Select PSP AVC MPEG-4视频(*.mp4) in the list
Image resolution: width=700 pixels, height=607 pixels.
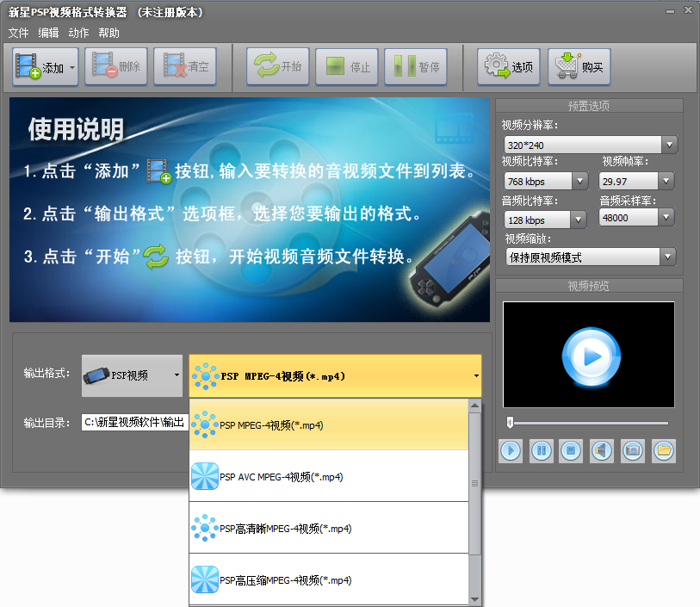pos(329,476)
